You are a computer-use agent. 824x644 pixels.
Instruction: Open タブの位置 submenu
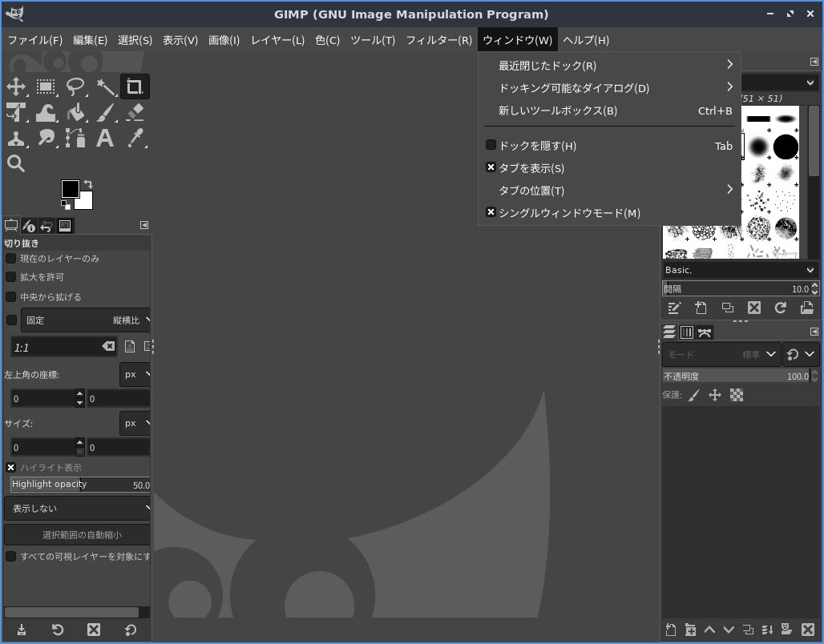pos(610,191)
